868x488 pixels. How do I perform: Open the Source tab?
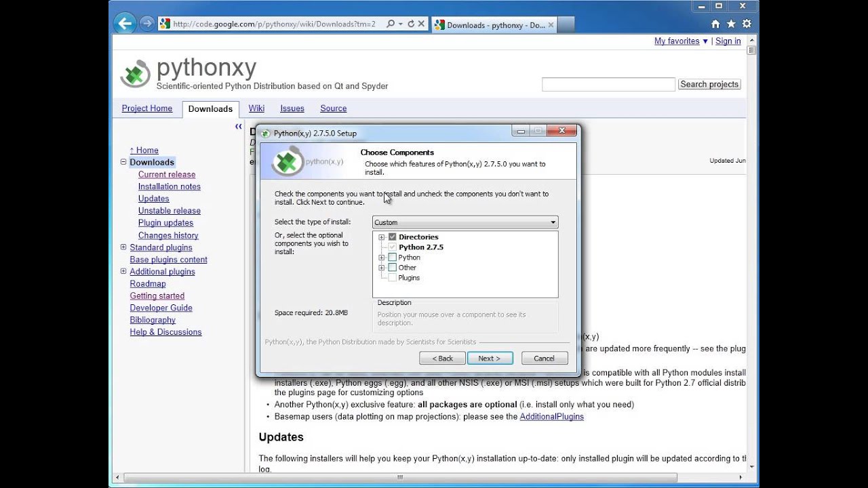coord(334,108)
